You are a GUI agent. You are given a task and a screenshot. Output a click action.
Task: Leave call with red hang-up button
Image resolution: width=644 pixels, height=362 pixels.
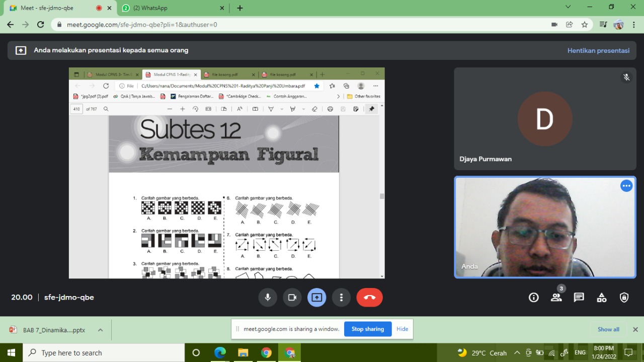coord(369,298)
